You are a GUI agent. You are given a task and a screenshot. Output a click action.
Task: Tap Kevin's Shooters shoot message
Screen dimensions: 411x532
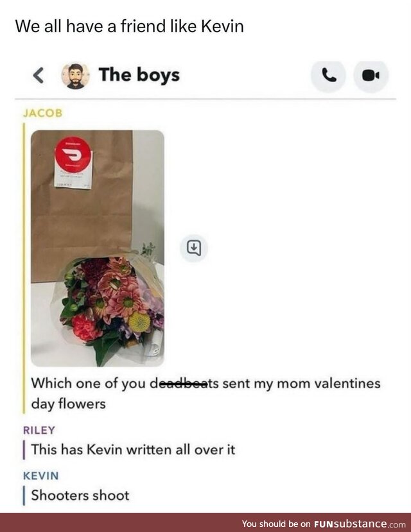coord(80,495)
